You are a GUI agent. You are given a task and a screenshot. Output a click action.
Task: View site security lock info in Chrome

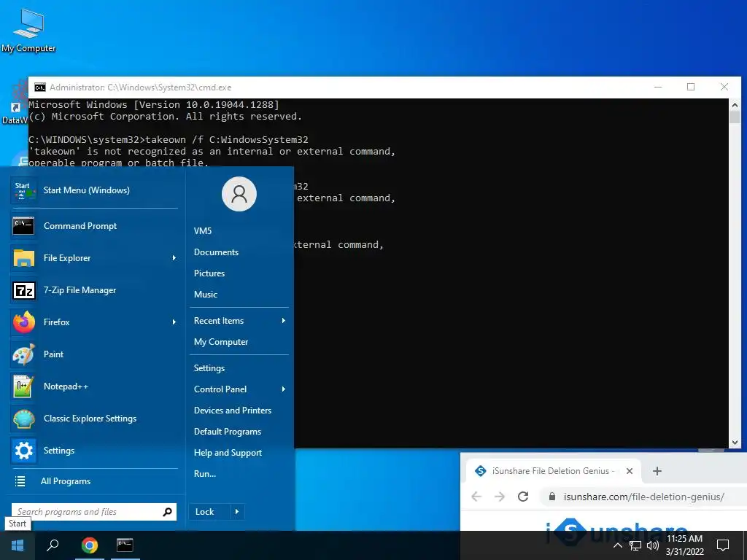click(552, 496)
